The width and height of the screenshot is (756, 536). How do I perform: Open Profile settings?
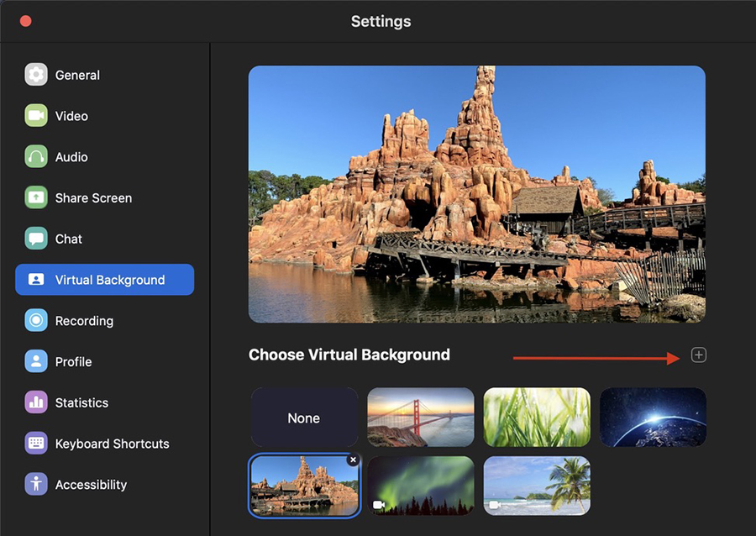[x=75, y=361]
